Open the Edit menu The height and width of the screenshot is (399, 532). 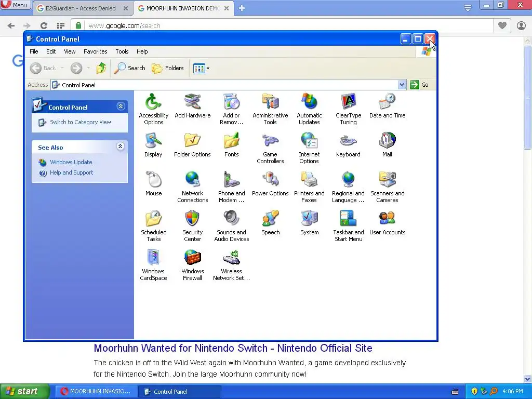point(51,51)
